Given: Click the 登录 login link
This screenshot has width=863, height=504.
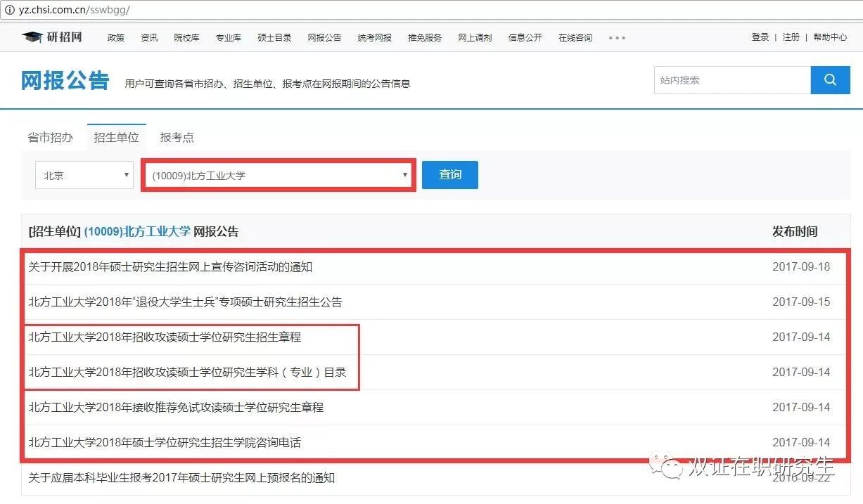Looking at the screenshot, I should click(760, 37).
